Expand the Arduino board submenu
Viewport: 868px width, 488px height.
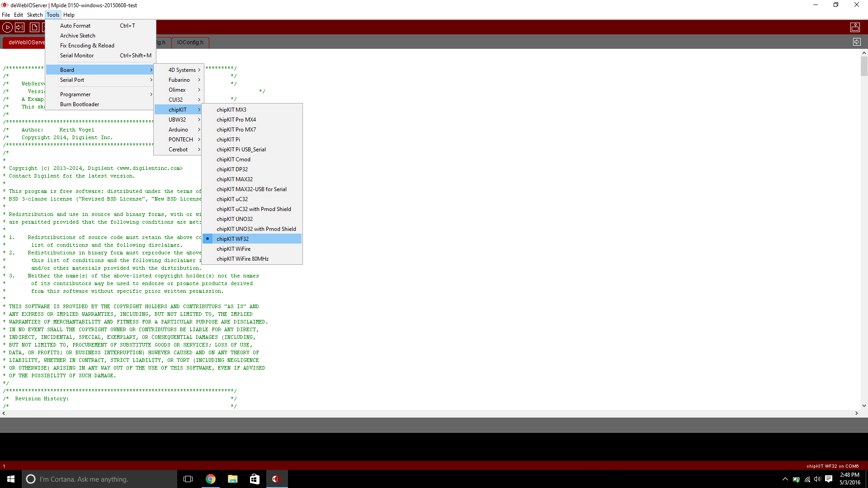(178, 129)
